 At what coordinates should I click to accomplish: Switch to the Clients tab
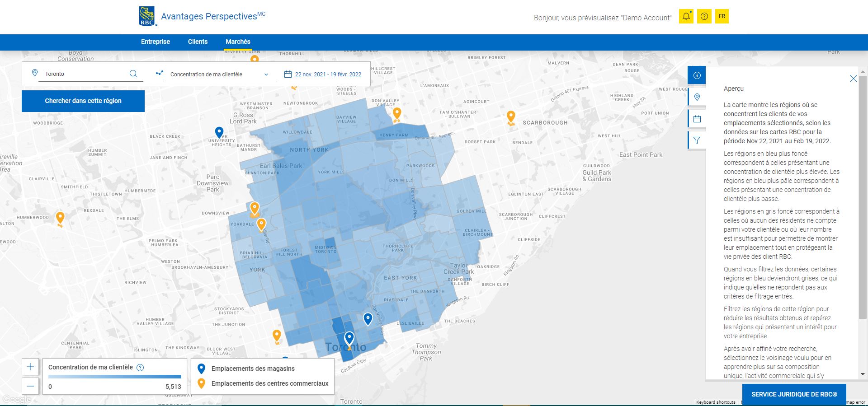click(198, 42)
